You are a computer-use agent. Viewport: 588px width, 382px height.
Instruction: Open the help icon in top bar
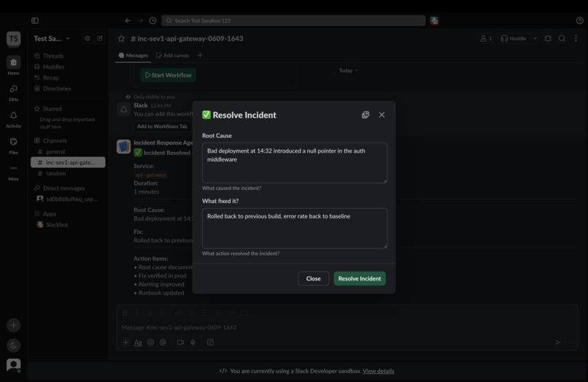pos(579,20)
